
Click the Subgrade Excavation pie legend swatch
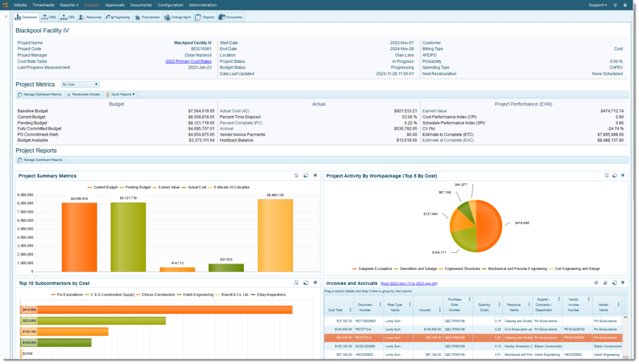tap(354, 269)
